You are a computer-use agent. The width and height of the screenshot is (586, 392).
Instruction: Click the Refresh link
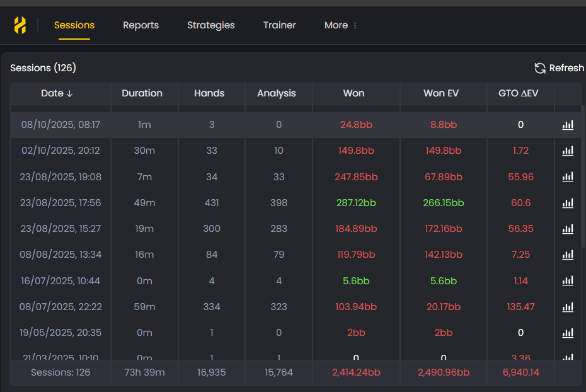(566, 67)
